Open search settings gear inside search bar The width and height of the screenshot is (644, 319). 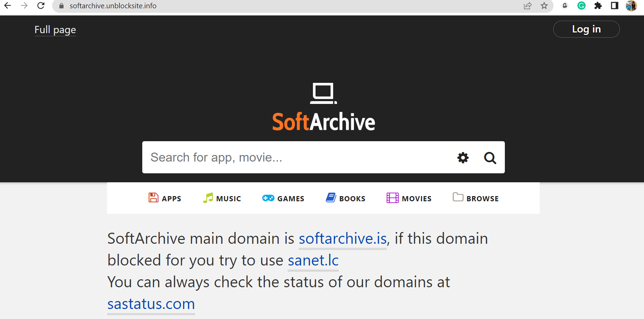coord(462,157)
